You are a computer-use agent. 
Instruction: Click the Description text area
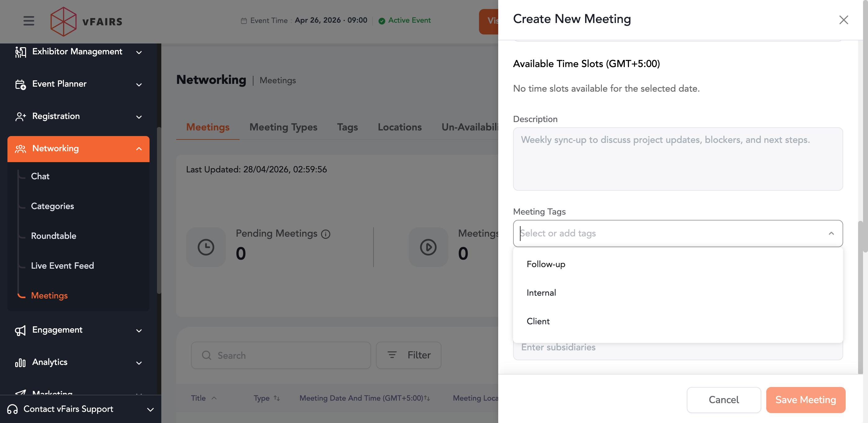coord(677,159)
